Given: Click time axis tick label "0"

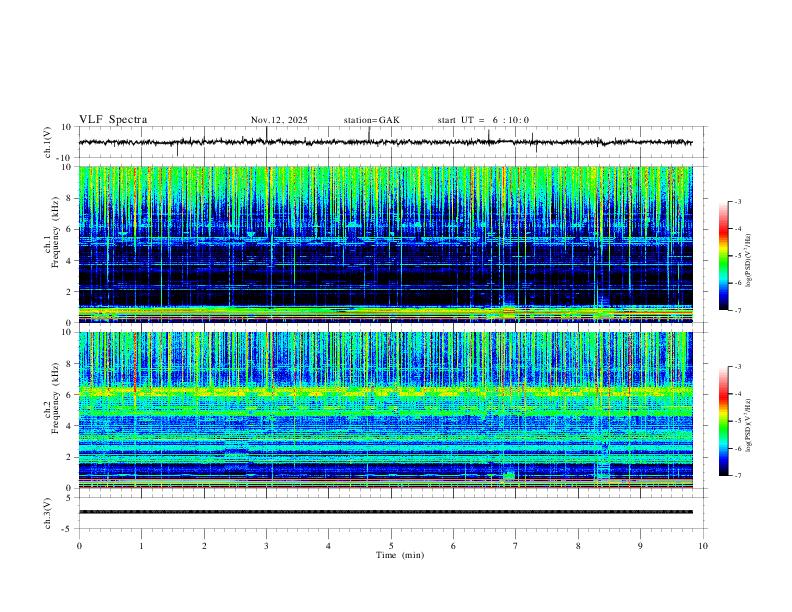Looking at the screenshot, I should coord(79,546).
